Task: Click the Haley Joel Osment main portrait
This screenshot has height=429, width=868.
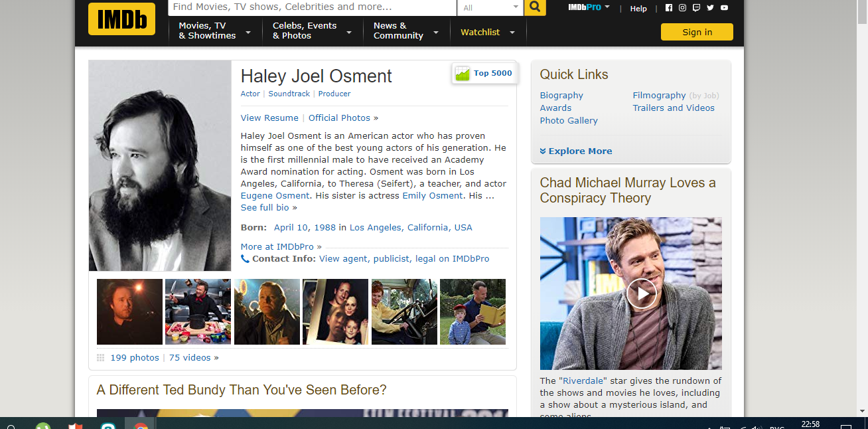Action: click(160, 166)
